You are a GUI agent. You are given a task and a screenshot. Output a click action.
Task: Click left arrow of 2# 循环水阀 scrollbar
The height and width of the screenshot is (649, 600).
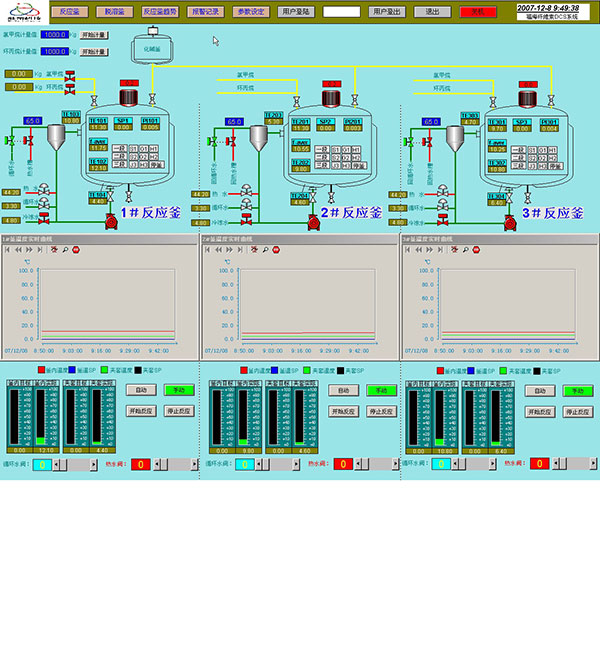coord(256,464)
